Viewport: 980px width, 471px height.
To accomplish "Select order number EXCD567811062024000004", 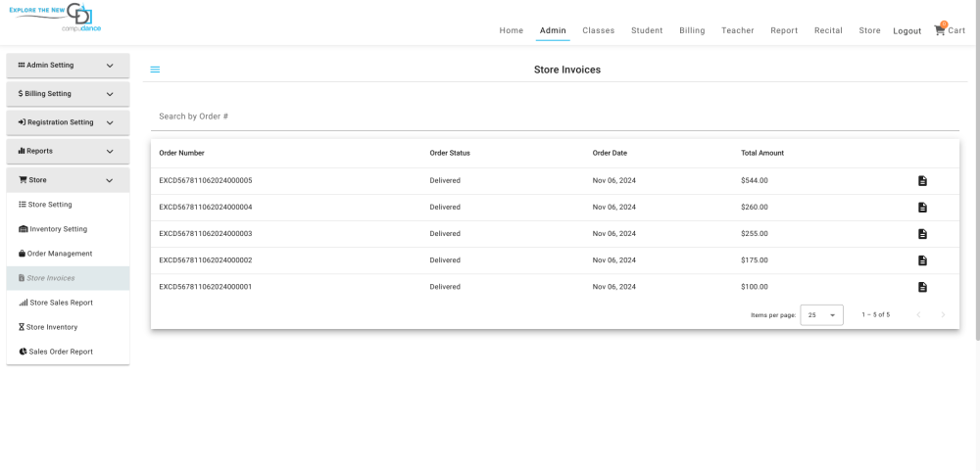I will tap(206, 208).
